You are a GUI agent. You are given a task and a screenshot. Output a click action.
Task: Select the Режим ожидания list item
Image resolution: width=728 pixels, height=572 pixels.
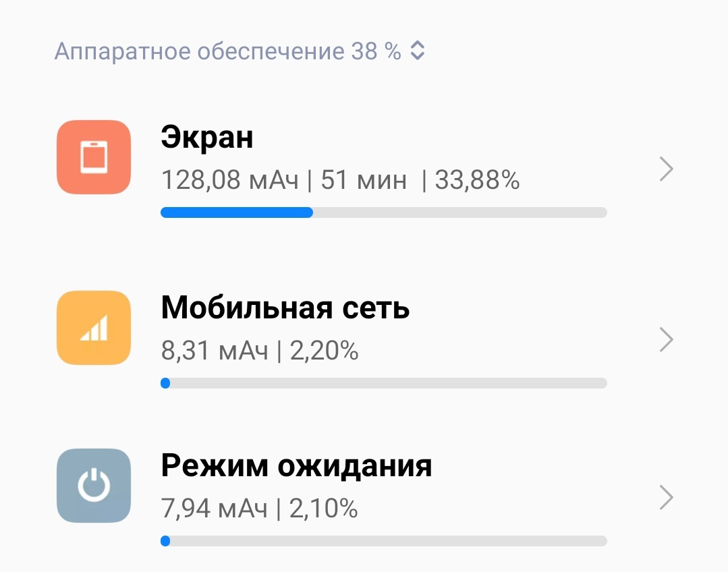(296, 465)
